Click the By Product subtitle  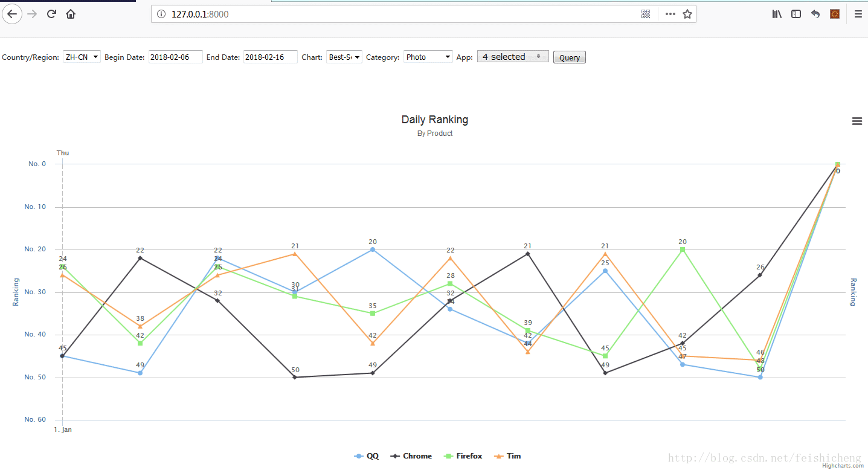434,134
